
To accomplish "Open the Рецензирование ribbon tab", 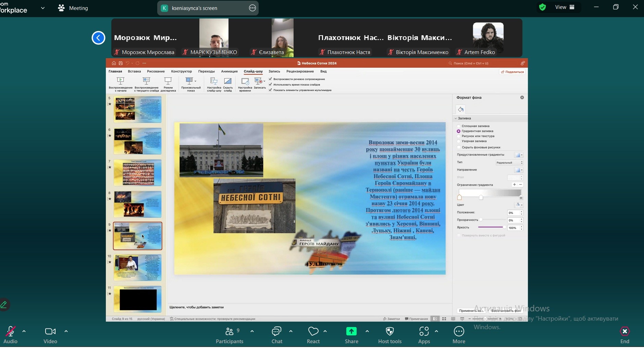I will [300, 72].
